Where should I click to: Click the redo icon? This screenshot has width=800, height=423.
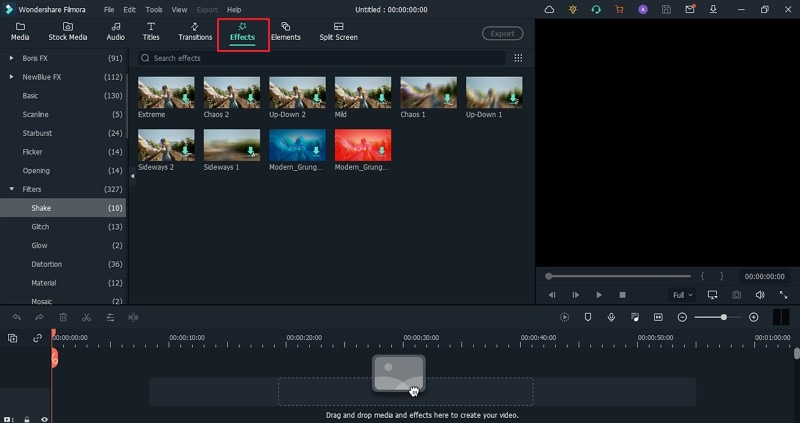click(39, 317)
